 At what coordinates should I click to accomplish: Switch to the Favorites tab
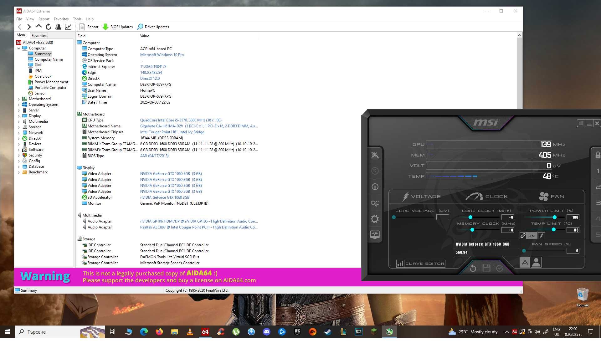[x=39, y=35]
